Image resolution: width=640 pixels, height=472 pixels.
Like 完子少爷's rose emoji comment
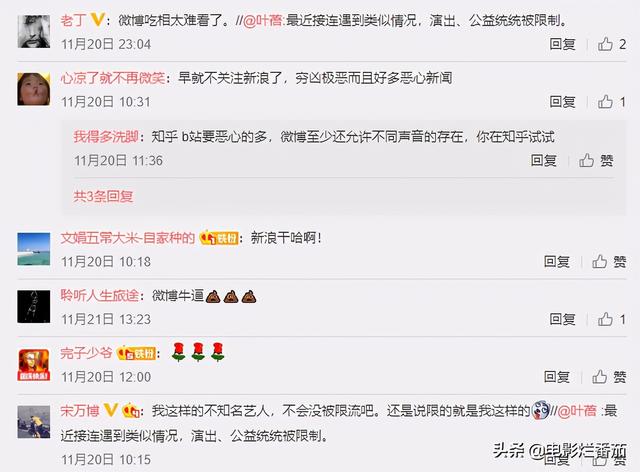pos(600,376)
